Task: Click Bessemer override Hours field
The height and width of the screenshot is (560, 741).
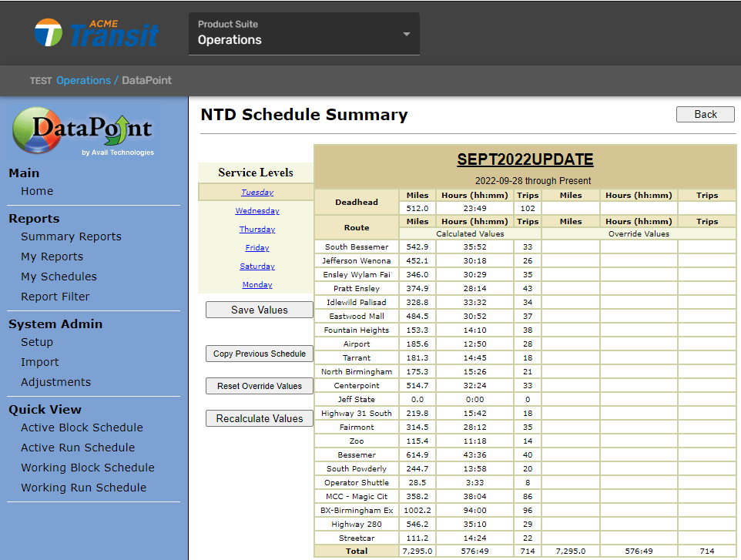Action: 639,454
